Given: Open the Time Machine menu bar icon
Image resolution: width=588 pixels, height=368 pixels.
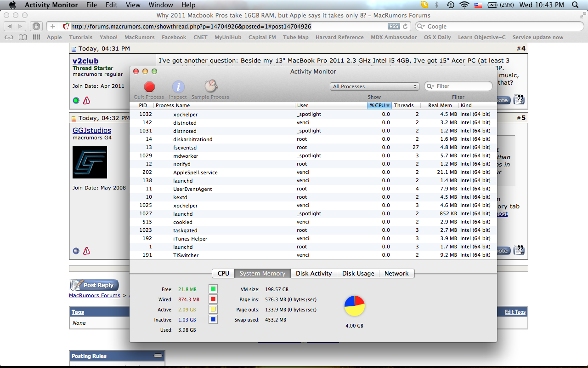Looking at the screenshot, I should pyautogui.click(x=451, y=5).
